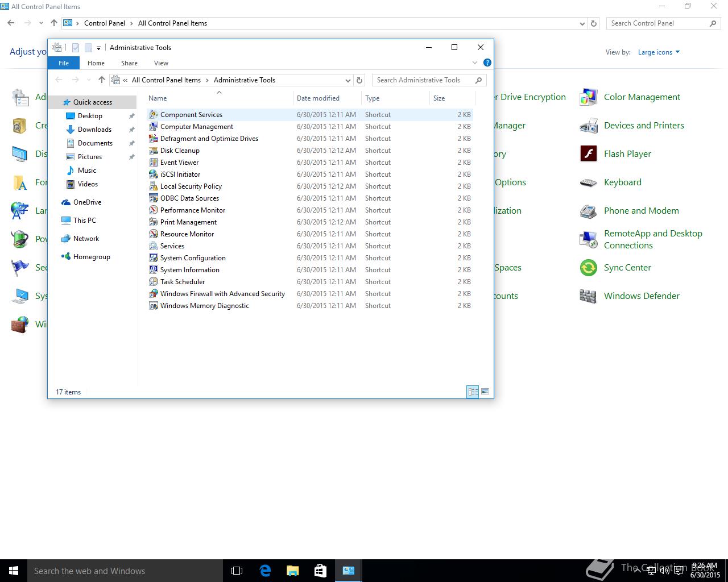The height and width of the screenshot is (582, 728).
Task: Select Network in navigation pane
Action: click(86, 239)
